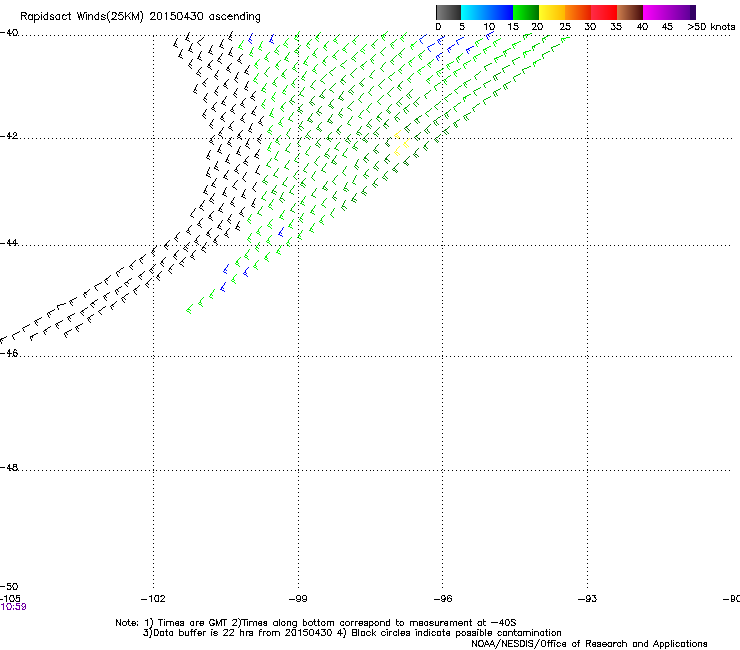Click the cyan-blue 5-15 knots color segment
740x650 pixels.
[x=487, y=12]
